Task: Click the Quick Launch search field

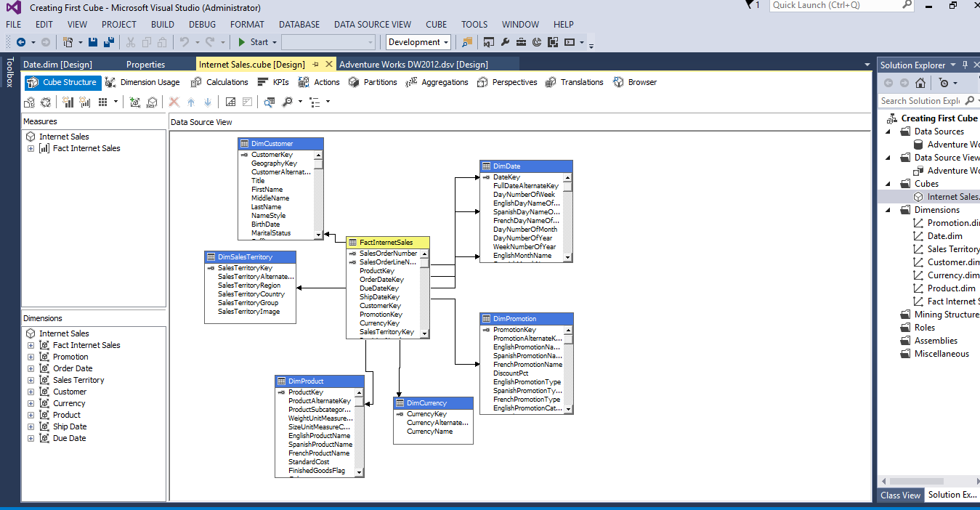Action: [x=835, y=5]
